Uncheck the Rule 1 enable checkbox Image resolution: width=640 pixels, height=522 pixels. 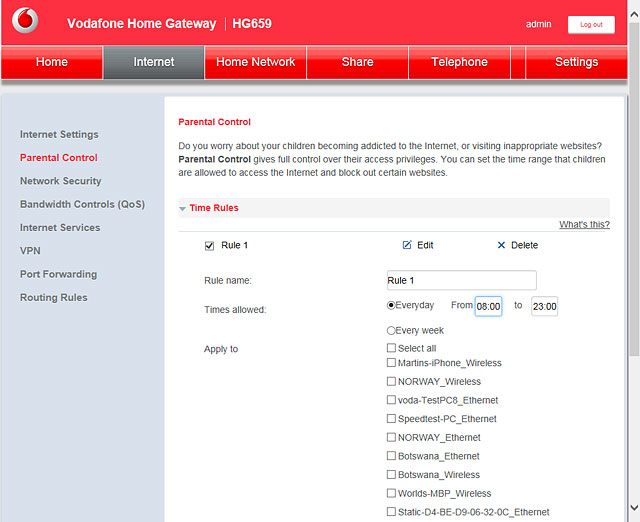[209, 246]
